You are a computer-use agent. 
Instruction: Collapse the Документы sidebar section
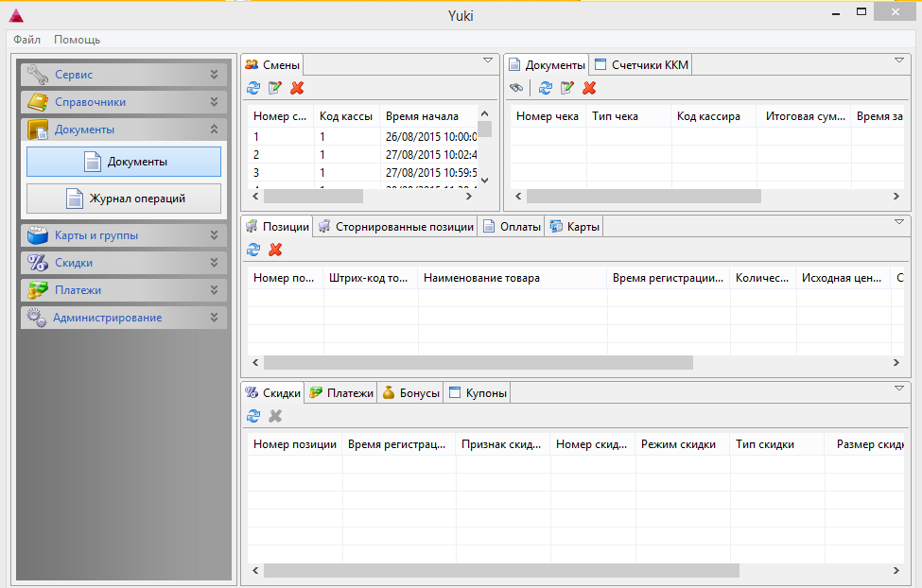pyautogui.click(x=214, y=130)
